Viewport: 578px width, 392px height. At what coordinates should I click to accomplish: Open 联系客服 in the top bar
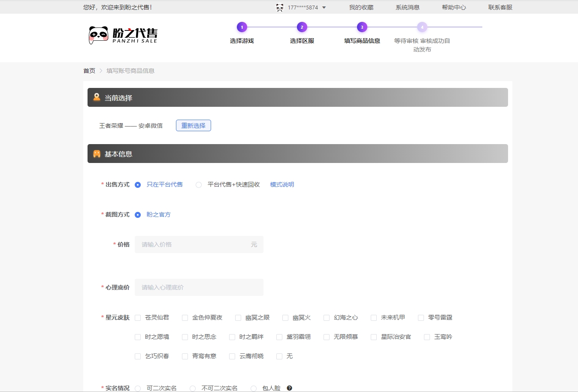500,7
